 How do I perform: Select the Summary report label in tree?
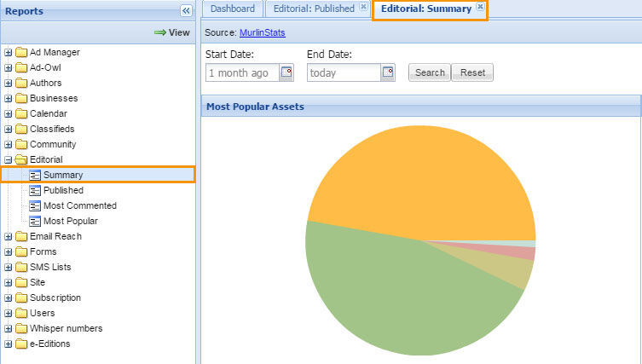tap(63, 176)
